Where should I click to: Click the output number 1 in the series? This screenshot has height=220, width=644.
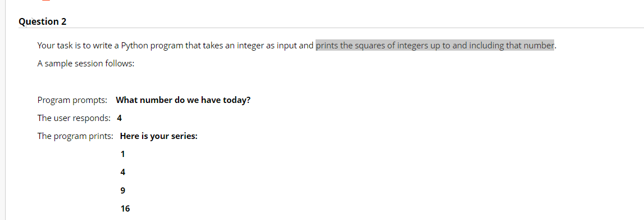122,154
